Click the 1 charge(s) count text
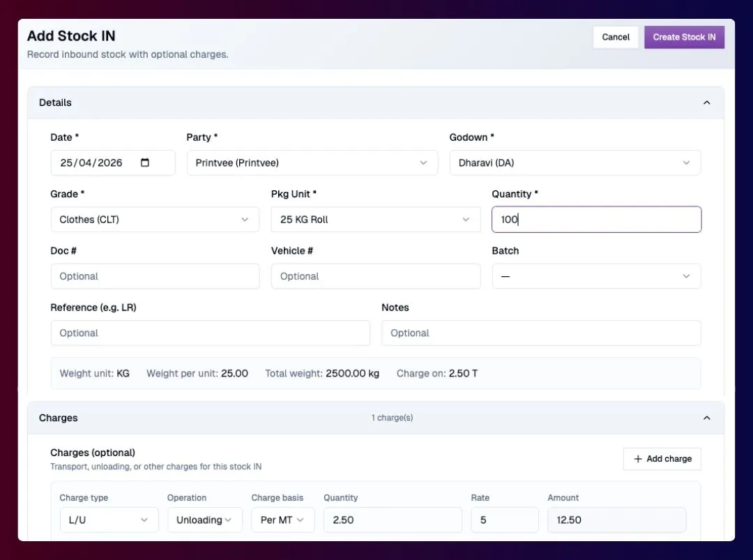This screenshot has width=753, height=560. pos(392,418)
